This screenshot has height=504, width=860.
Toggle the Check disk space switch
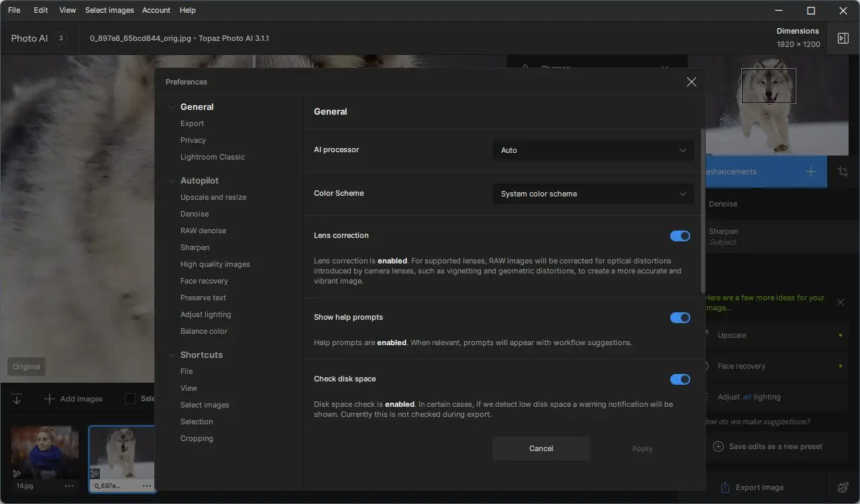(x=680, y=379)
